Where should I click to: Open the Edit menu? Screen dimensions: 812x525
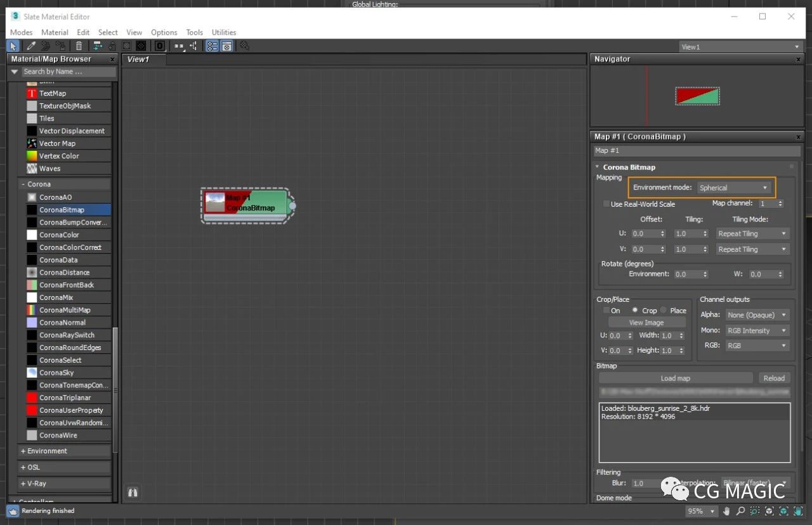coord(83,32)
